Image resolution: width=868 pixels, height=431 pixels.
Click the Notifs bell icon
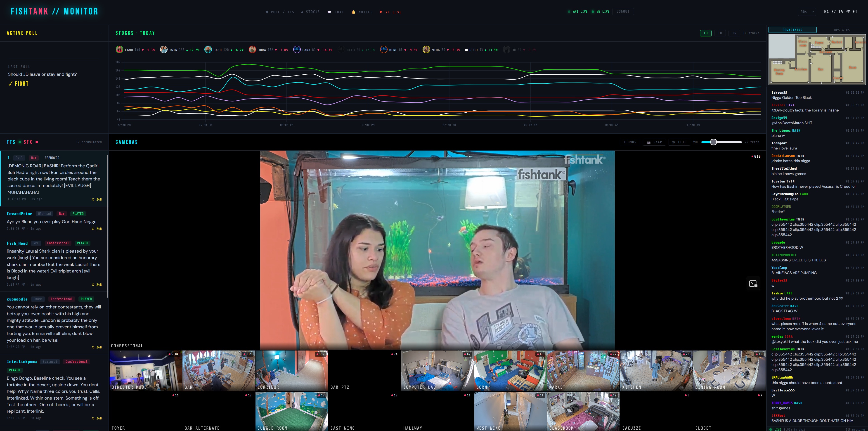point(353,12)
